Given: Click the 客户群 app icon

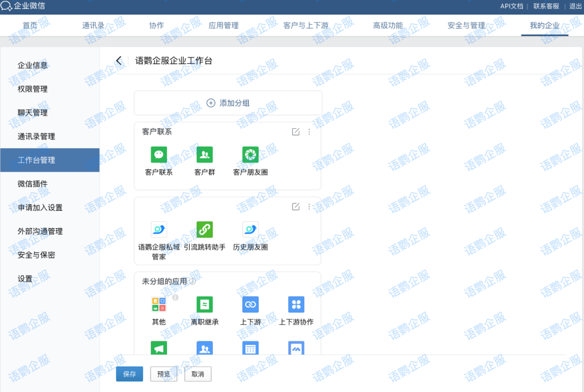Looking at the screenshot, I should (204, 155).
